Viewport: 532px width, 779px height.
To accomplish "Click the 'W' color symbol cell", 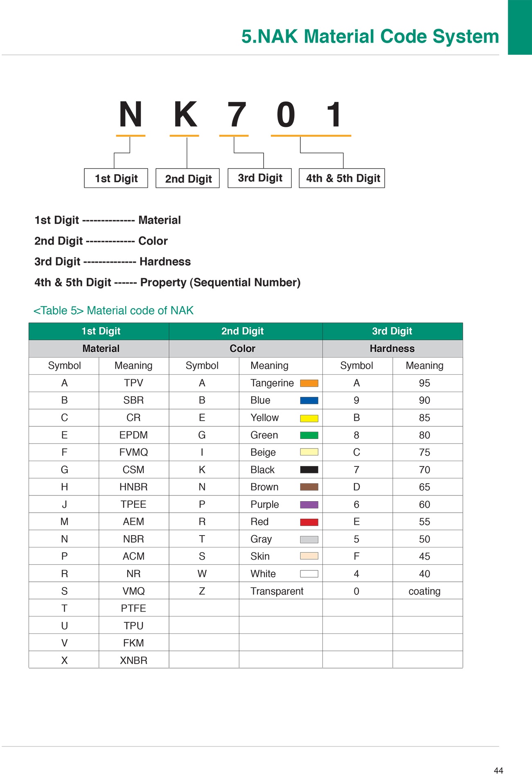I will point(204,574).
